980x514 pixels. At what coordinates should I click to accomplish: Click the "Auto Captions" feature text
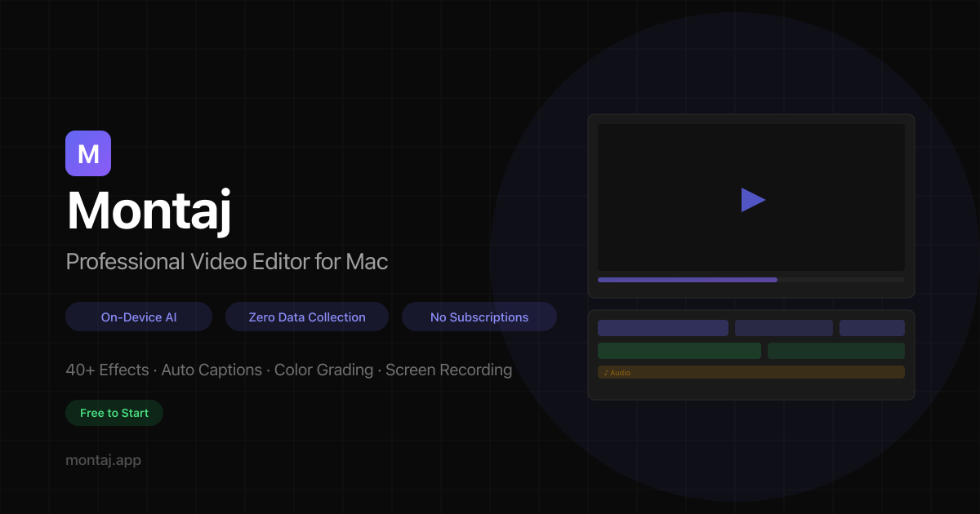[x=211, y=370]
